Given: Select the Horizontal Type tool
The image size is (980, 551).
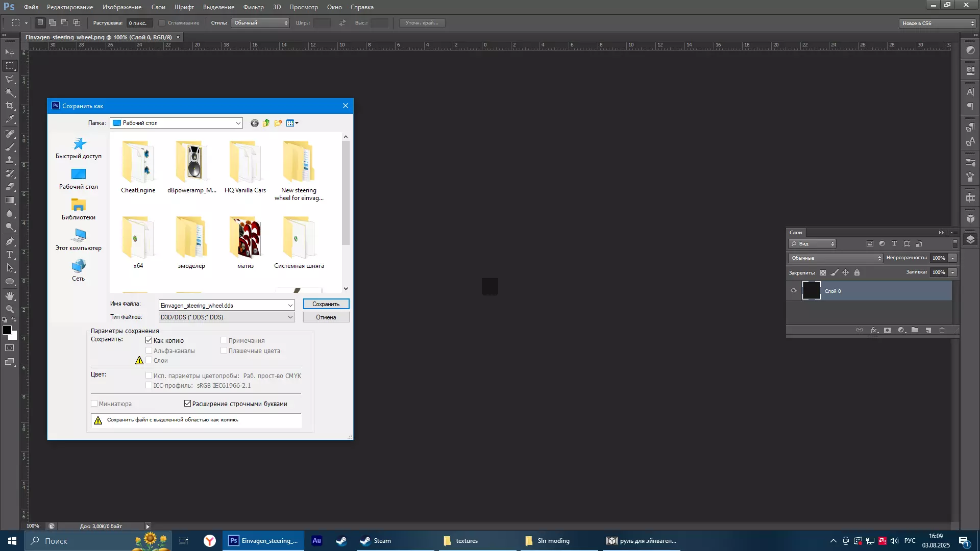Looking at the screenshot, I should pos(10,255).
